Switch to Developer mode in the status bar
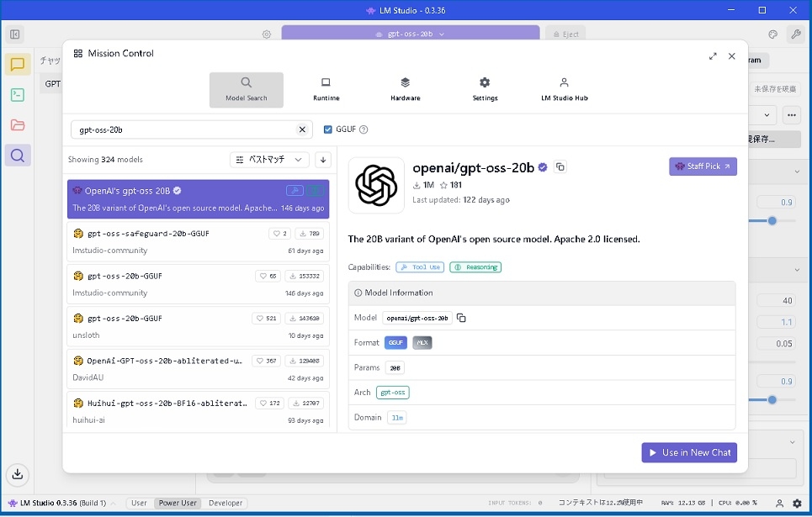This screenshot has width=812, height=517. coord(226,503)
